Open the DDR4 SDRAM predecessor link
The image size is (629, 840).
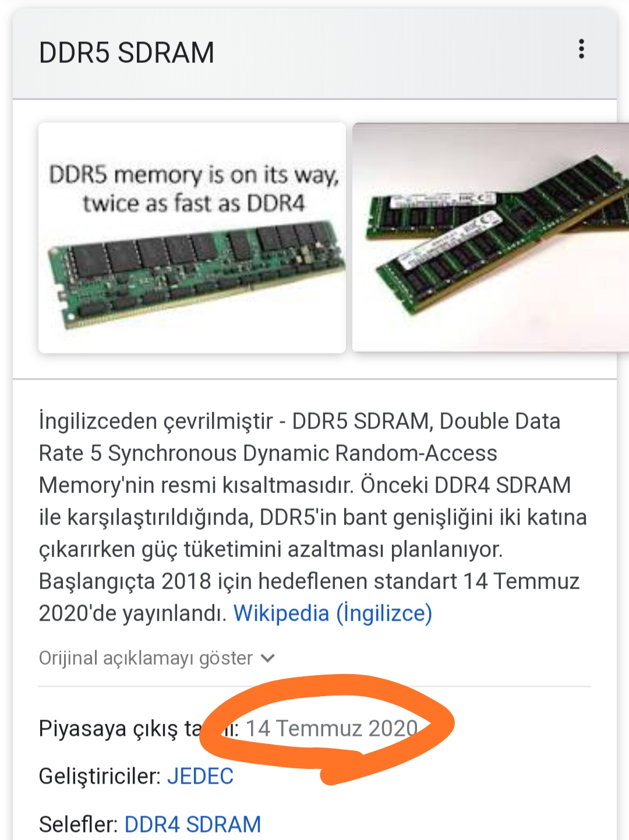click(x=193, y=824)
